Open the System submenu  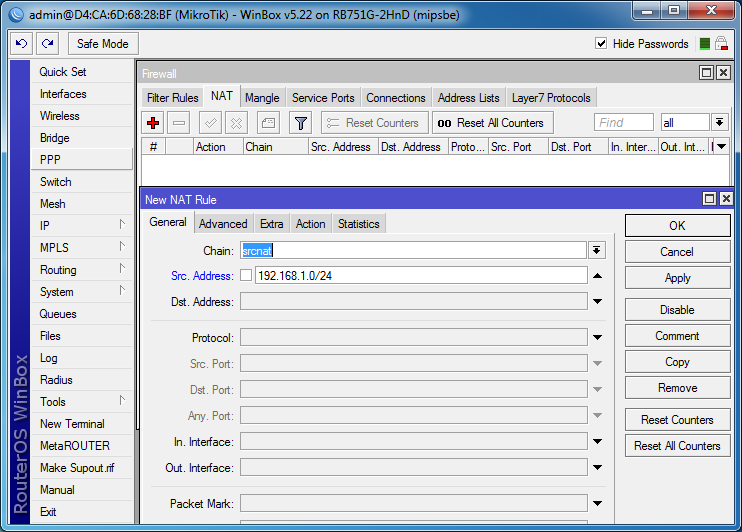point(82,292)
